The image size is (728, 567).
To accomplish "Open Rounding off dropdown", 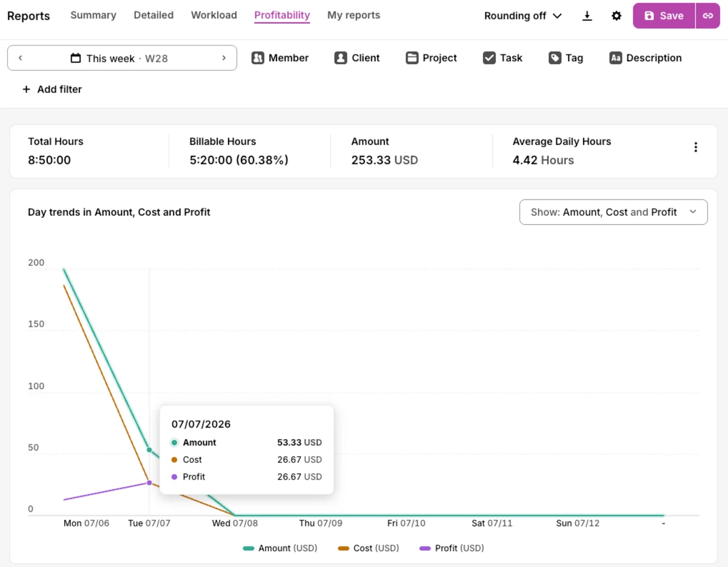I will pos(523,16).
